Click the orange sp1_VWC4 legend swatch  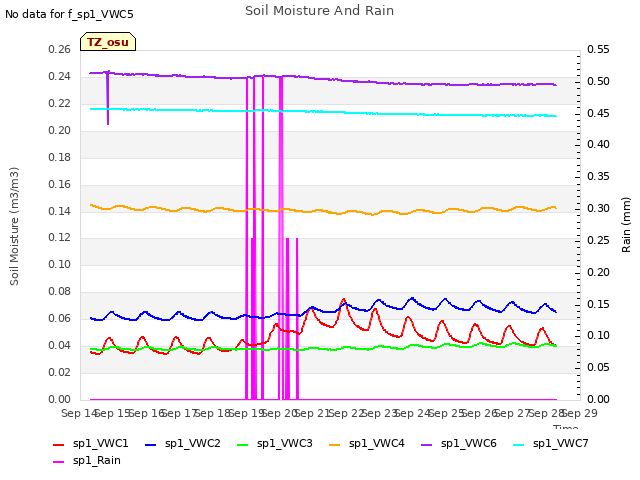335,444
